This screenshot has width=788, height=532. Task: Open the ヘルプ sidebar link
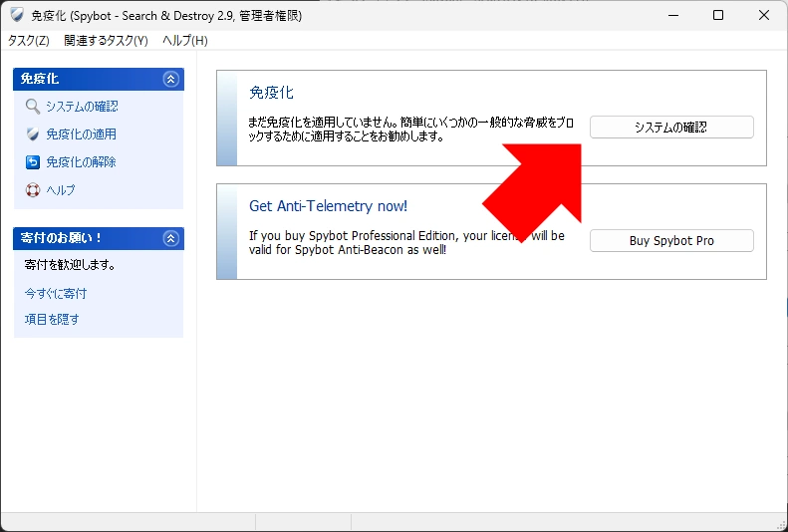(61, 190)
